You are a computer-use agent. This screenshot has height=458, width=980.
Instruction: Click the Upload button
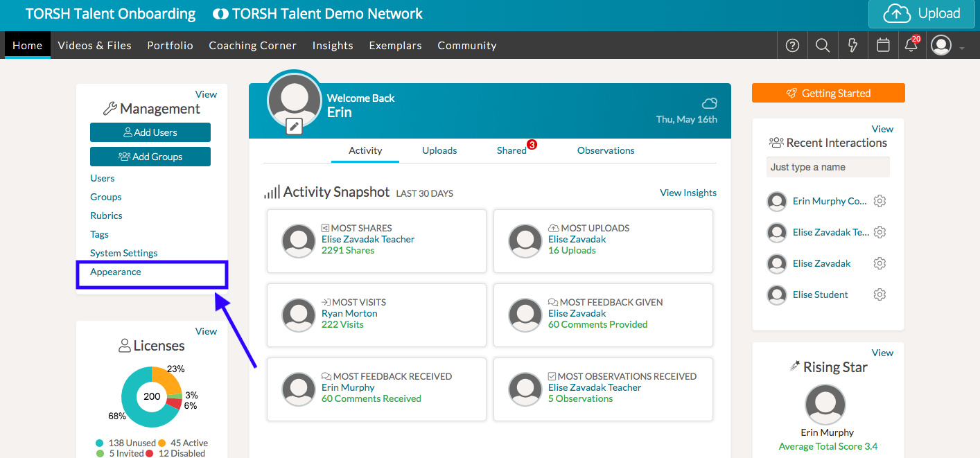(x=921, y=14)
